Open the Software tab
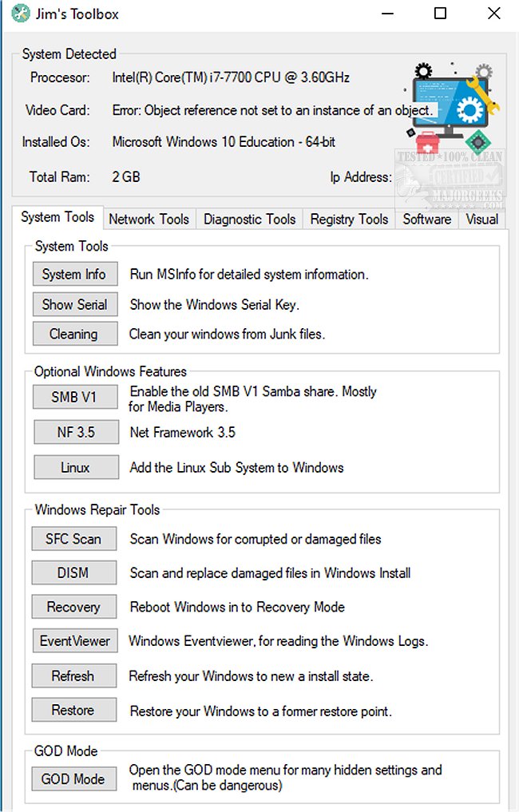519x812 pixels. 427,219
